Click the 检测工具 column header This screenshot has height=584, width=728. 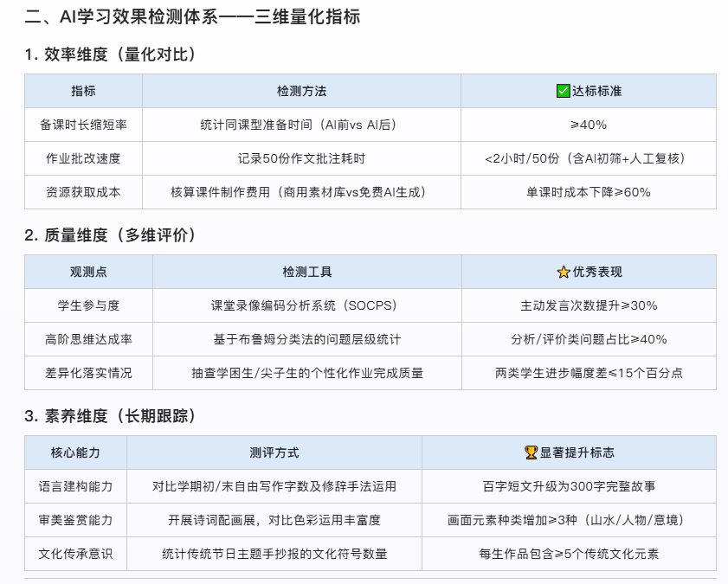tap(307, 272)
